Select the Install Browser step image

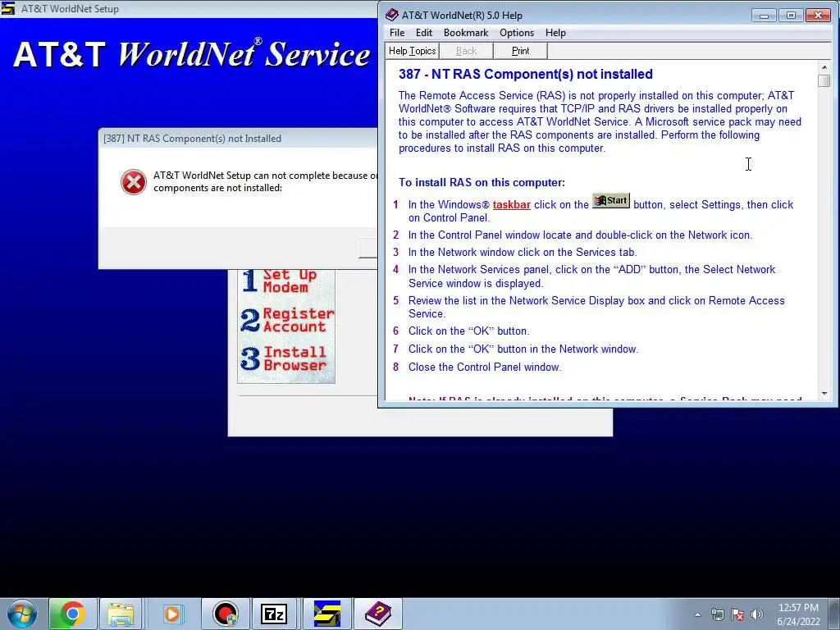click(284, 358)
